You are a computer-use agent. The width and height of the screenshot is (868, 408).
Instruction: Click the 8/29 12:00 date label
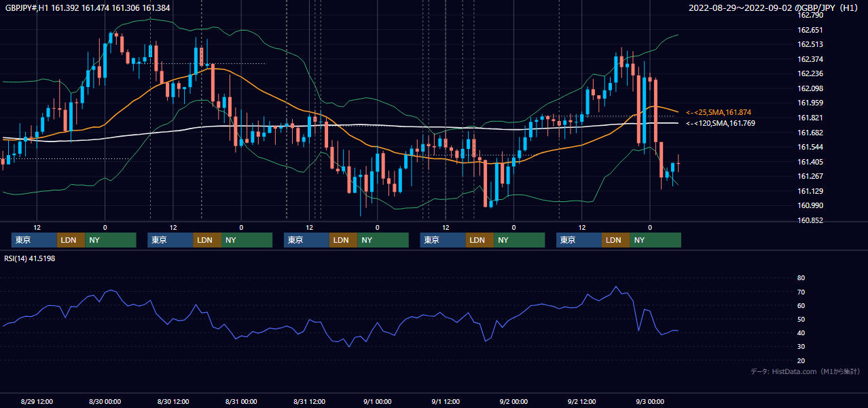37,401
